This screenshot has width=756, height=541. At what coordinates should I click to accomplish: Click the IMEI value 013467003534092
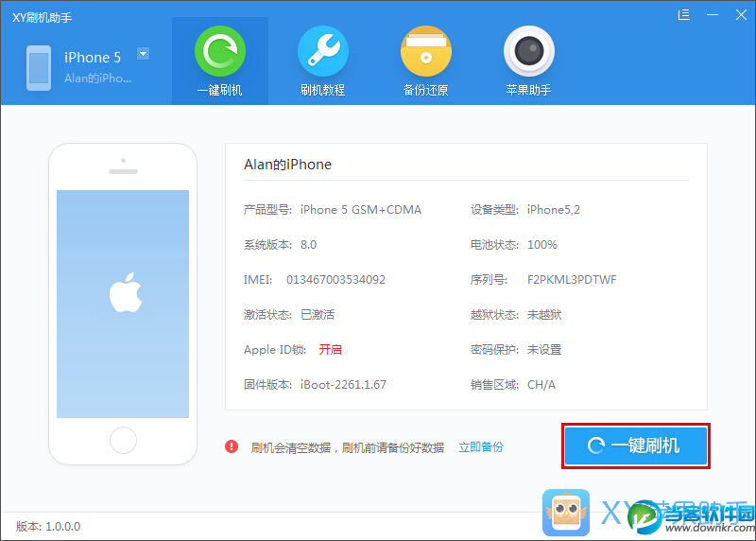pos(336,280)
